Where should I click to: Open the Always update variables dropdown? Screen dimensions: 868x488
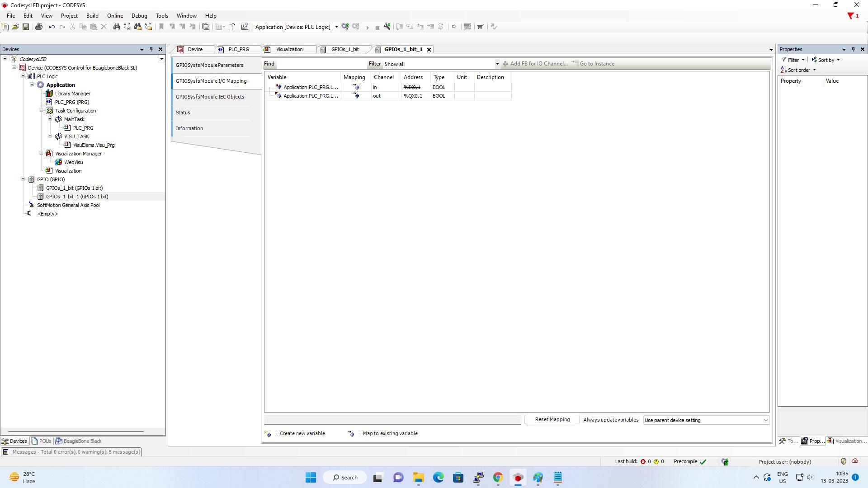pos(706,420)
